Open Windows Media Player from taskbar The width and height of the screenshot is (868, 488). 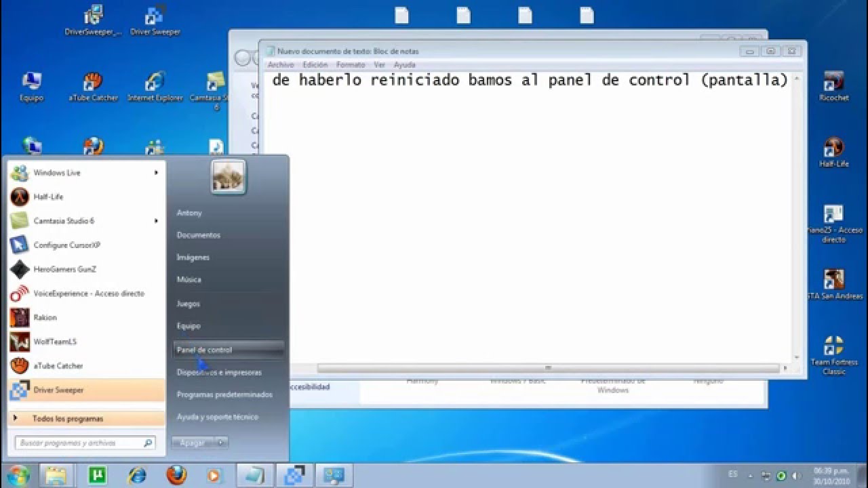(x=214, y=475)
